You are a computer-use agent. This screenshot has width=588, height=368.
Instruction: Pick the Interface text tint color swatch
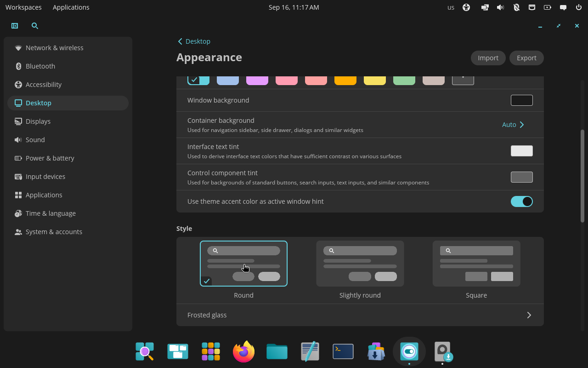coord(522,151)
